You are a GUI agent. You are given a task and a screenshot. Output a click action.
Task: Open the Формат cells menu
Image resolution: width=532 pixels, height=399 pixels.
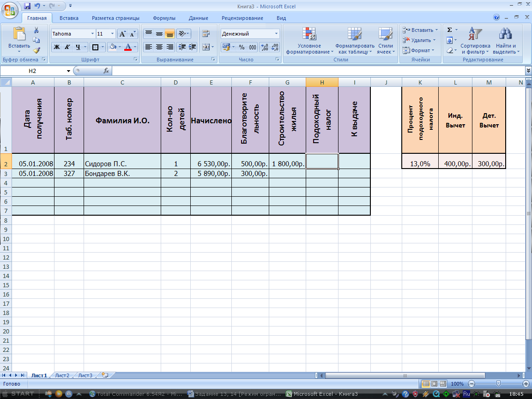[x=418, y=50]
